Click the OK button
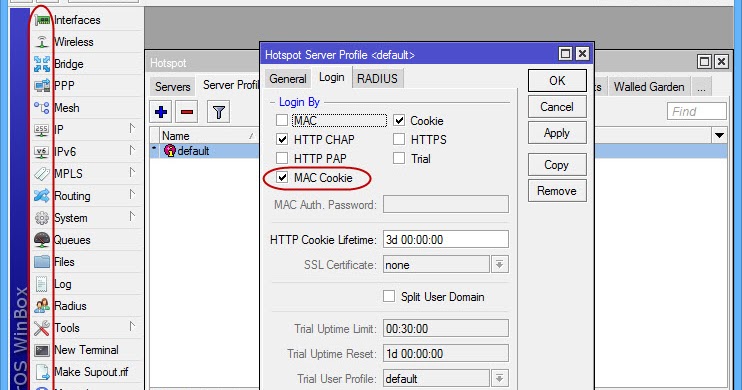Image resolution: width=742 pixels, height=390 pixels. tap(557, 80)
